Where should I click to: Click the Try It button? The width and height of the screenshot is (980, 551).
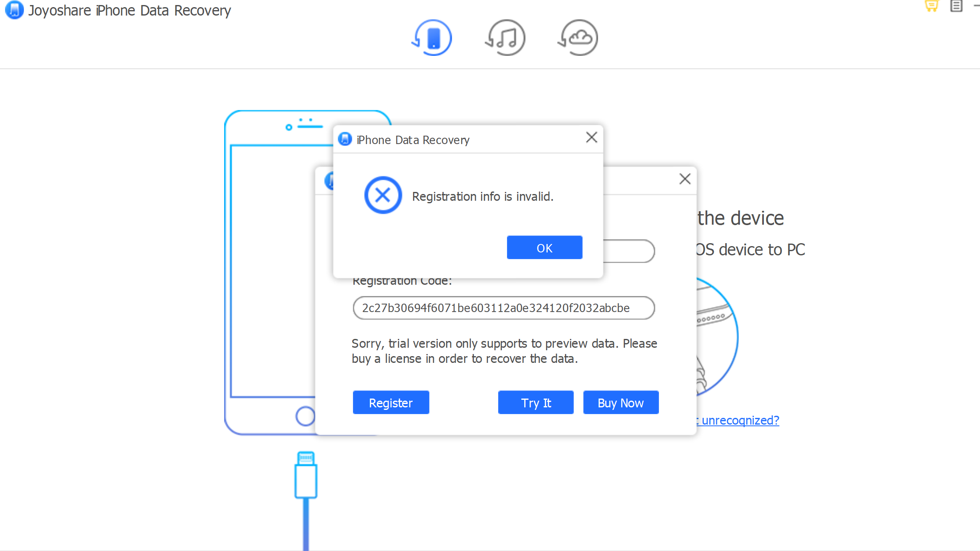pyautogui.click(x=536, y=403)
